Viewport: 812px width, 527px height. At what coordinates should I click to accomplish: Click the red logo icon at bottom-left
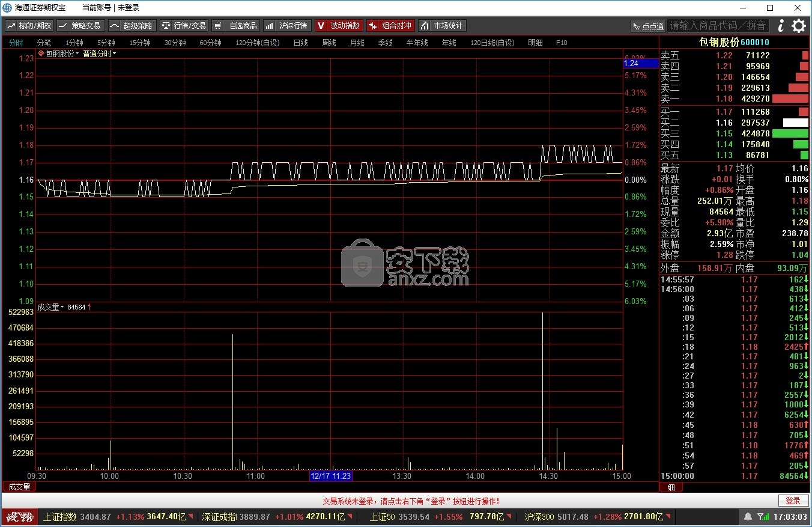20,517
